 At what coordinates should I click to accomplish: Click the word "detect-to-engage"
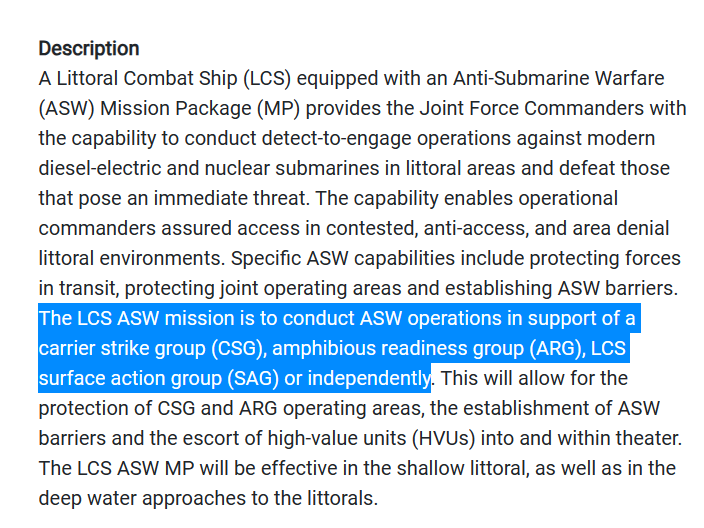pyautogui.click(x=336, y=139)
